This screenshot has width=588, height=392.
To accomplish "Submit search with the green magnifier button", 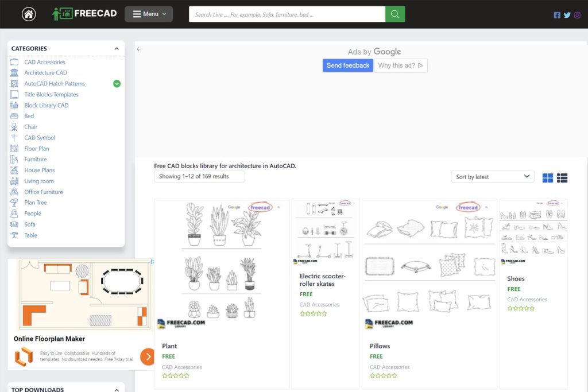I will pyautogui.click(x=395, y=14).
